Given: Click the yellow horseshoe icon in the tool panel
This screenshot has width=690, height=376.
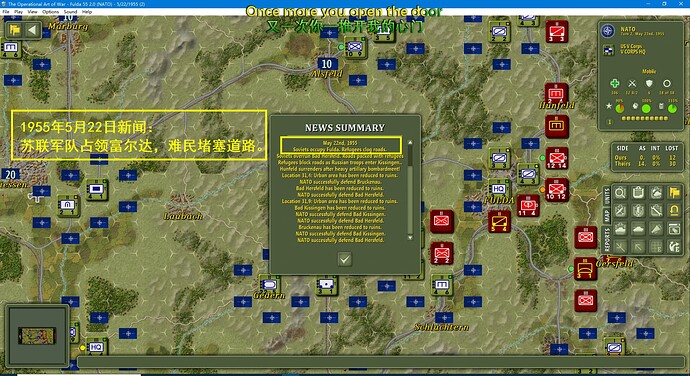Looking at the screenshot, I should [674, 210].
